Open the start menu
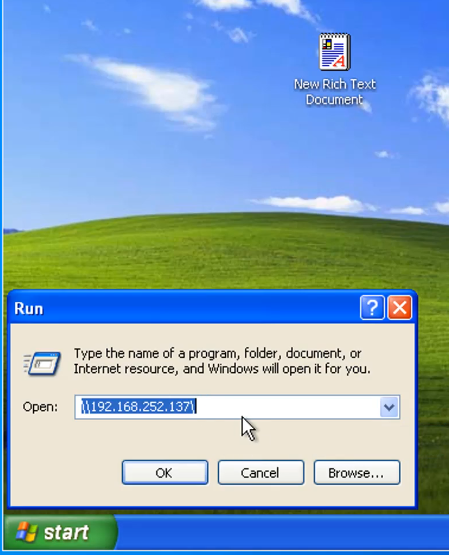 pos(60,532)
